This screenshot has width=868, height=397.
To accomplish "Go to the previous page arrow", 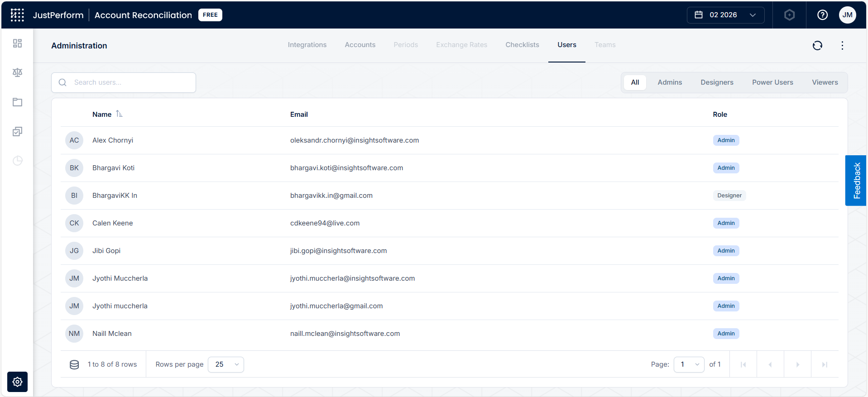I will click(x=770, y=364).
